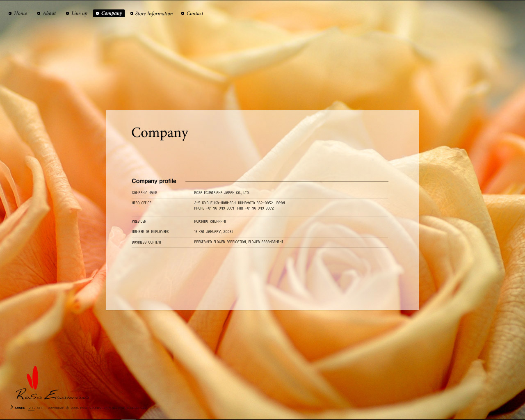Click the copyright notice text
This screenshot has height=420, width=525.
(98, 408)
